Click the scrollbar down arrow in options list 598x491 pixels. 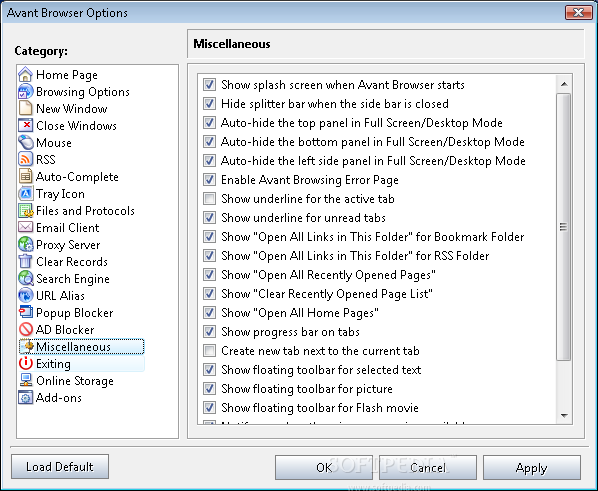[x=564, y=415]
